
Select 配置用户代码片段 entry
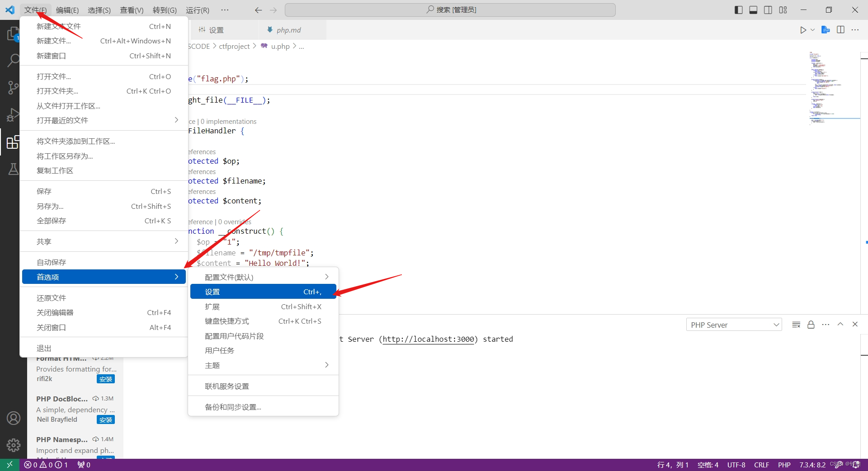(263, 336)
